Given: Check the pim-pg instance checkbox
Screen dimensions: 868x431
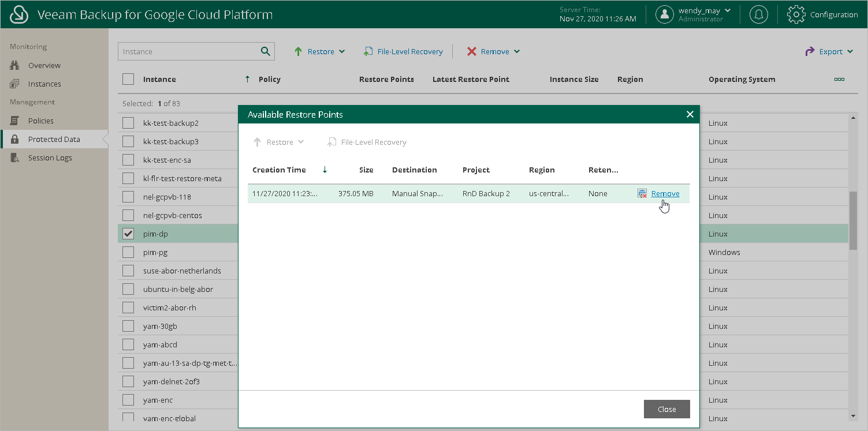Looking at the screenshot, I should (x=128, y=252).
